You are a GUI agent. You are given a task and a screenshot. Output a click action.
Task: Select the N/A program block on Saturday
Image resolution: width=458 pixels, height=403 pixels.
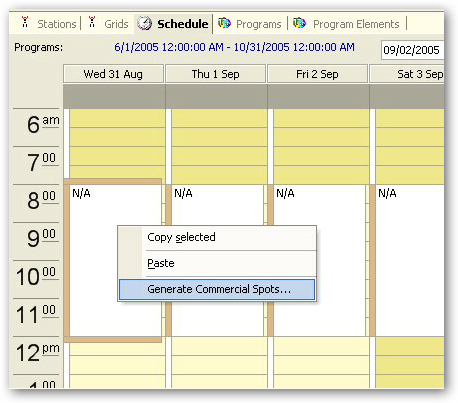click(x=410, y=260)
